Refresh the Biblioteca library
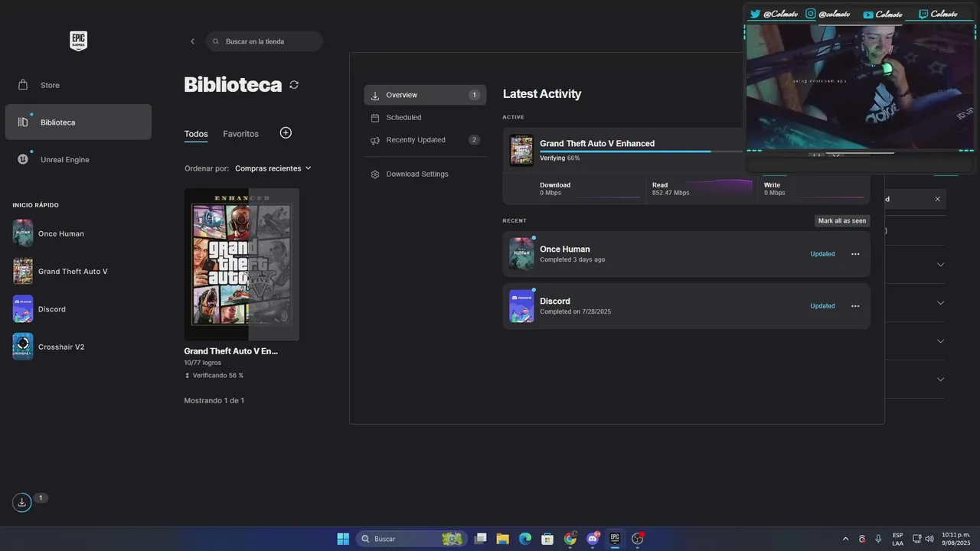The width and height of the screenshot is (980, 551). point(294,85)
